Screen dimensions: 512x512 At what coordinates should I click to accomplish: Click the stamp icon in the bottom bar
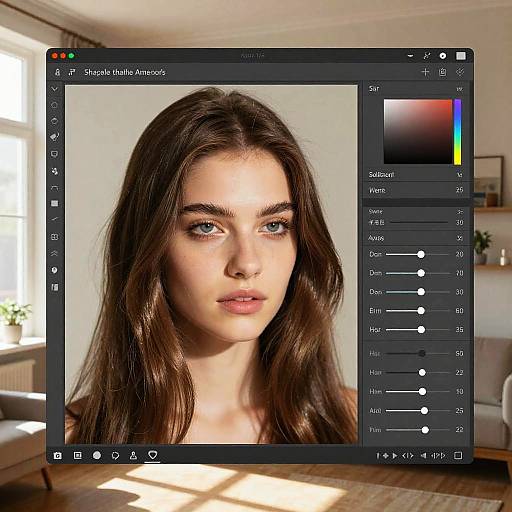[133, 455]
